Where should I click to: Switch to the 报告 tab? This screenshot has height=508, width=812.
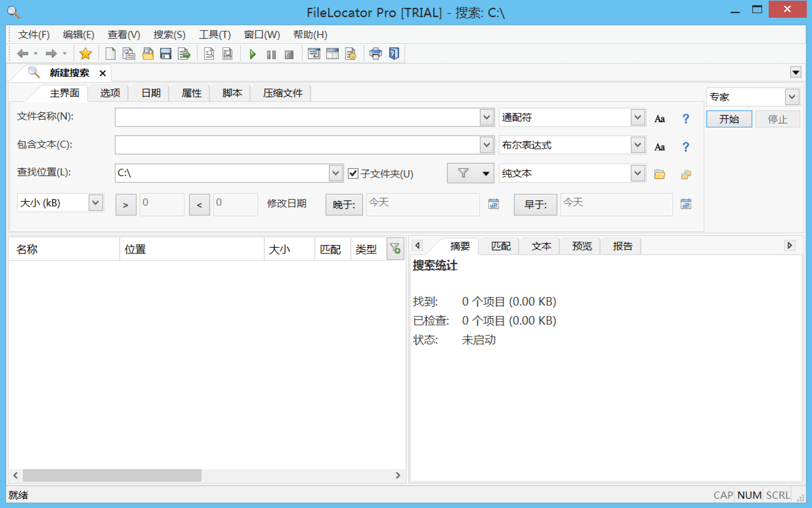click(623, 246)
